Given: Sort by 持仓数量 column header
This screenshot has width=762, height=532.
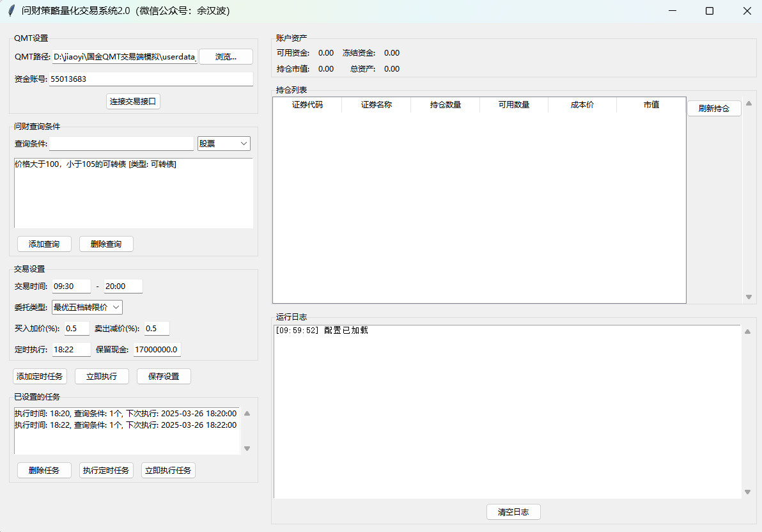Looking at the screenshot, I should click(x=446, y=105).
